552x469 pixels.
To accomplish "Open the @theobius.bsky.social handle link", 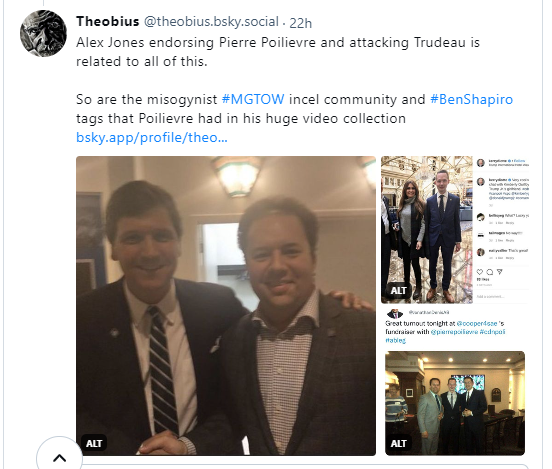I will point(211,22).
